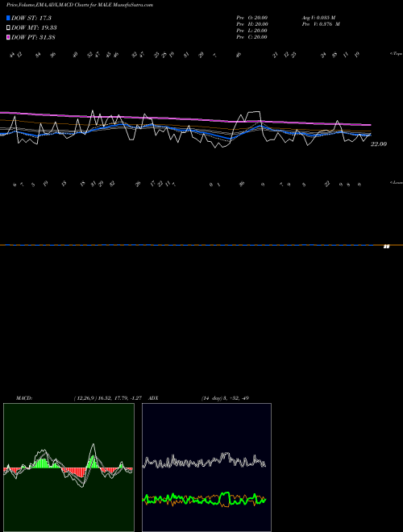Click the 'Pre O: 20.00' open value
Screen dimensions: 403x532
pyautogui.click(x=252, y=18)
